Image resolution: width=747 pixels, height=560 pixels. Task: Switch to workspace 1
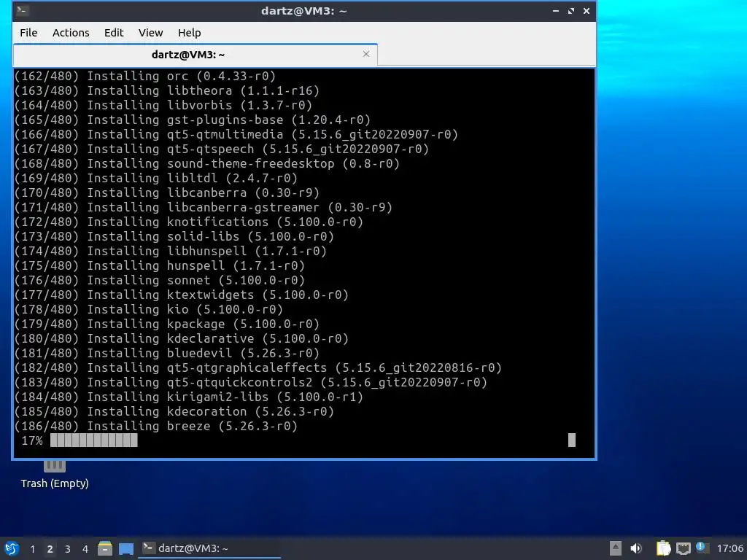click(x=32, y=549)
